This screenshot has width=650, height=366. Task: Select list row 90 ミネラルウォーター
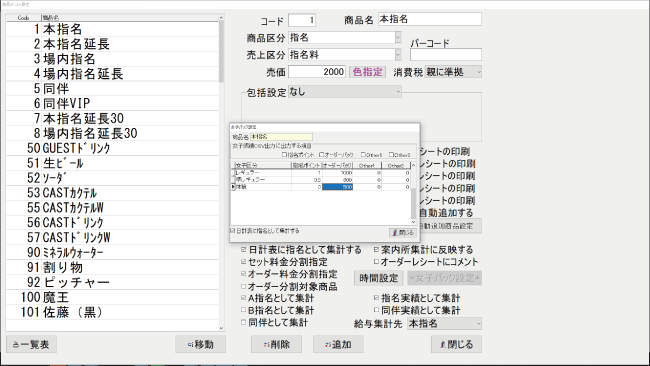[112, 253]
